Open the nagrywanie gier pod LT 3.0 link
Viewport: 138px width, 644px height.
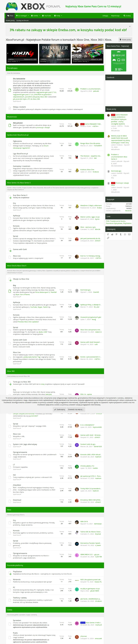(x=46, y=92)
